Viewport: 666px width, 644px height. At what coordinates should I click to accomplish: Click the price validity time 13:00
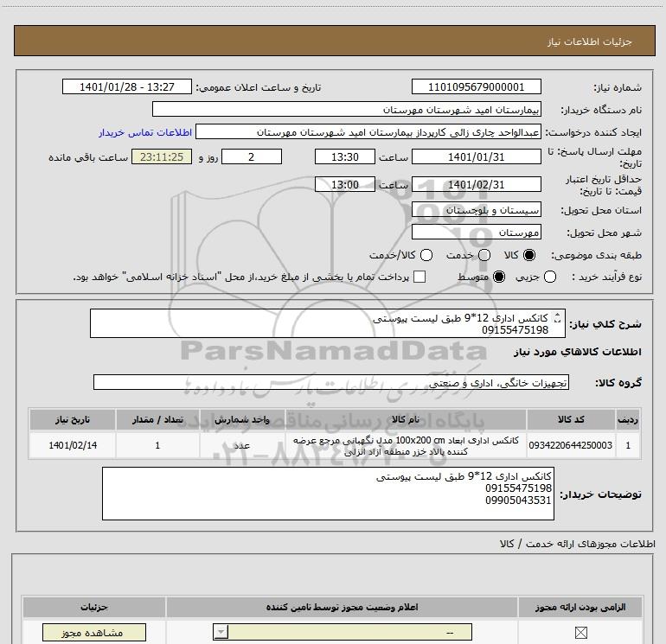345,185
